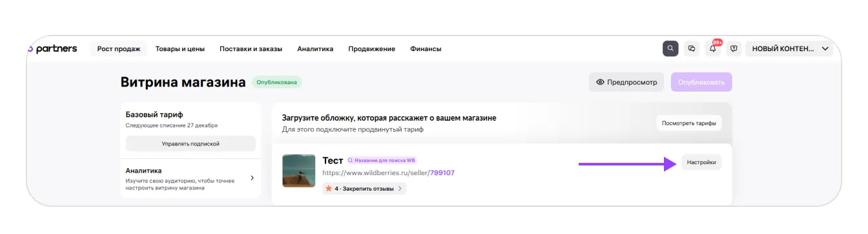Open the Товары и цены menu

click(180, 48)
